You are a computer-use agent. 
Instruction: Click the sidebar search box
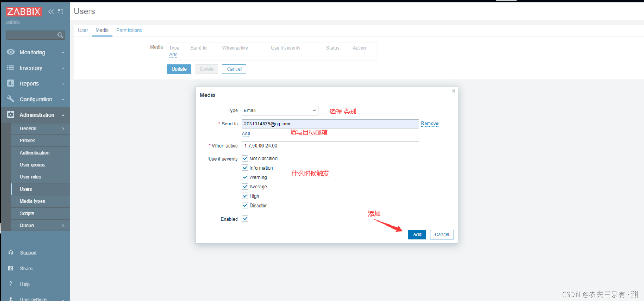[35, 35]
